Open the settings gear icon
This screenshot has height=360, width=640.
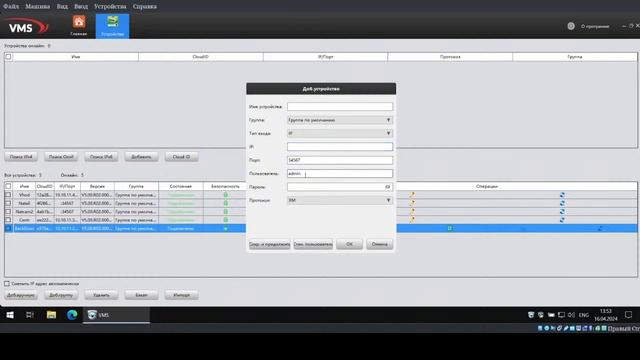point(571,26)
